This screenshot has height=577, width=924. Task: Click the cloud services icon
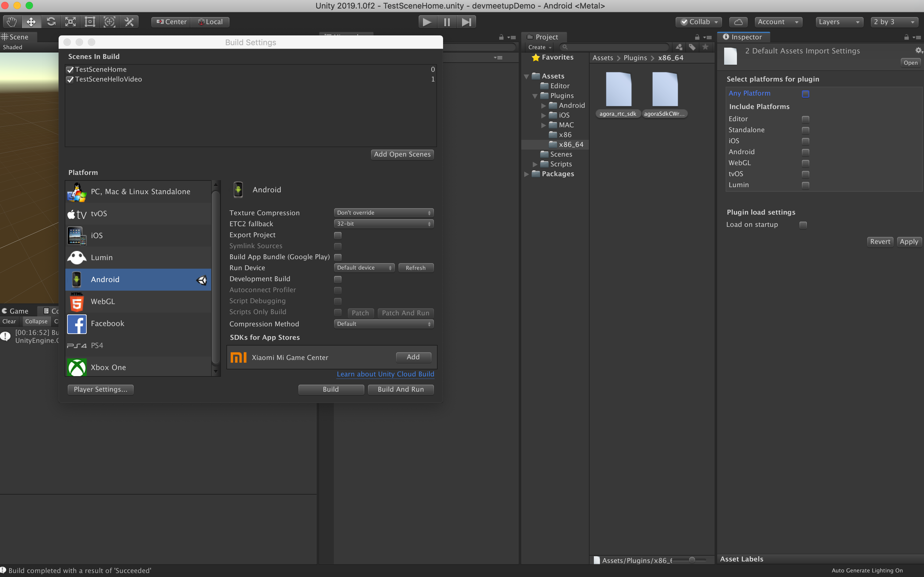738,22
